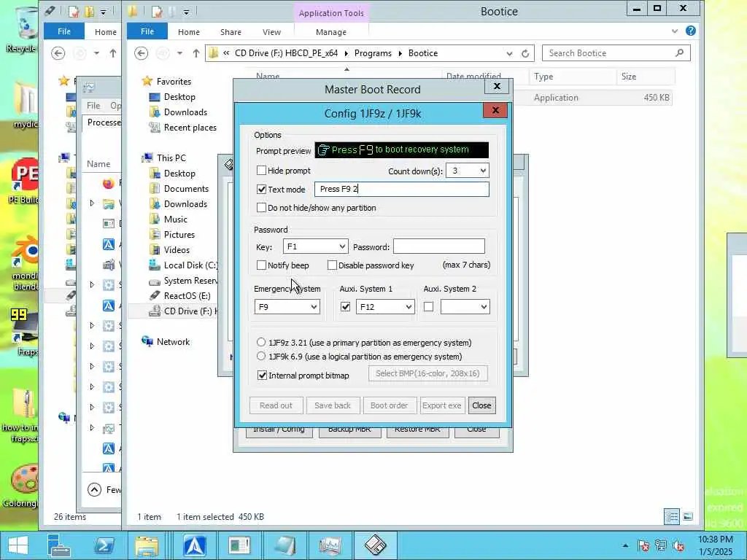The width and height of the screenshot is (747, 560).
Task: Uncheck the Auxi. System 1 checkbox
Action: tap(345, 307)
